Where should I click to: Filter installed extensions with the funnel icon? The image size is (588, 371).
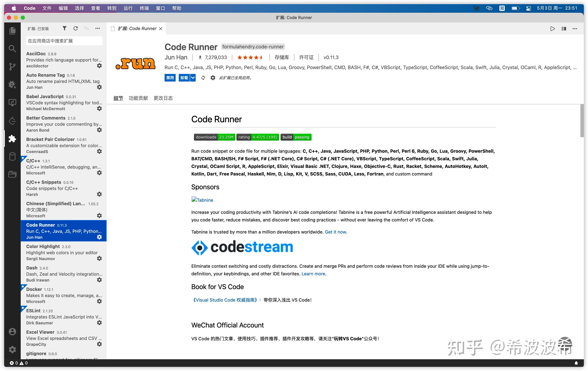(x=64, y=28)
